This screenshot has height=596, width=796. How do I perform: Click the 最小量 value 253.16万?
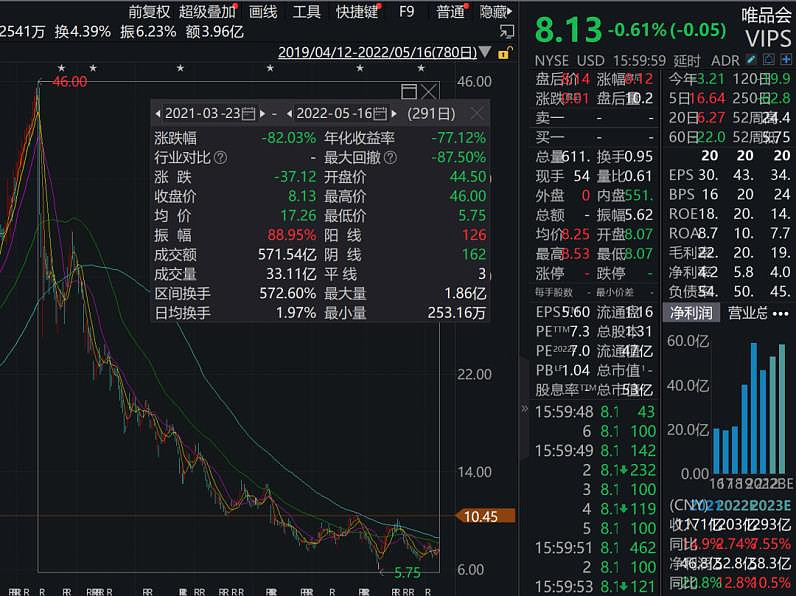(456, 313)
